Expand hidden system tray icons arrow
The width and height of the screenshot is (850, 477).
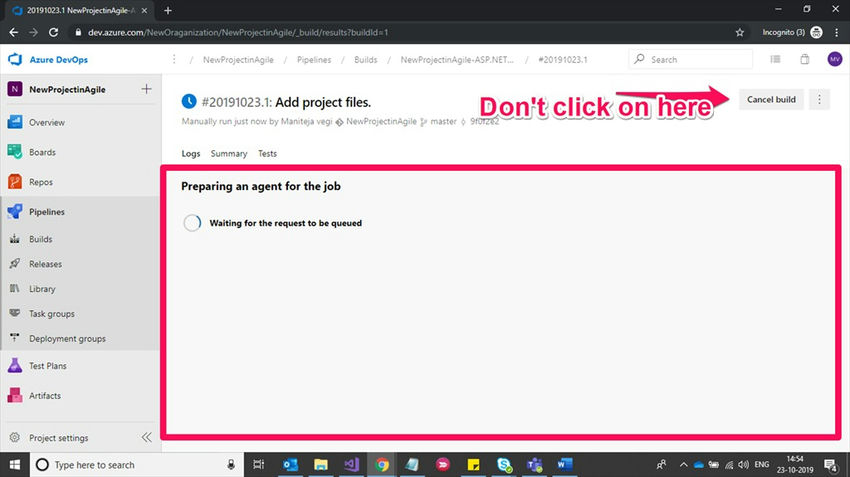coord(683,465)
